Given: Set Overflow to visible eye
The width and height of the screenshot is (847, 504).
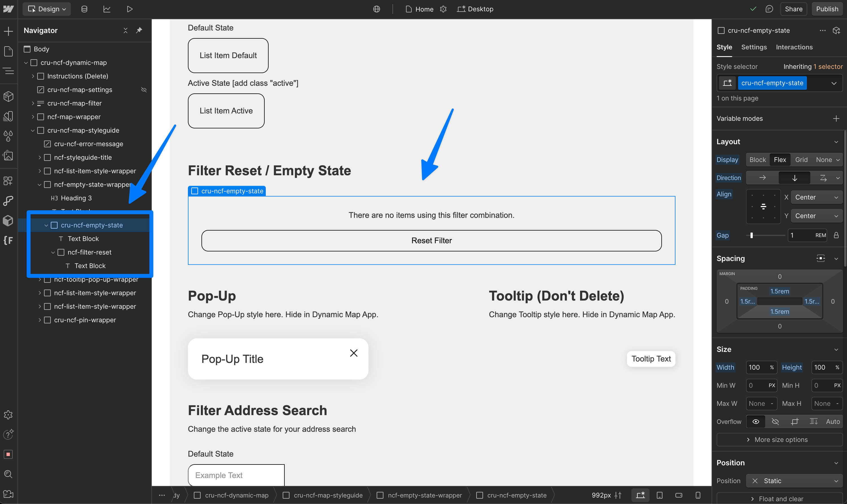Looking at the screenshot, I should click(x=756, y=422).
